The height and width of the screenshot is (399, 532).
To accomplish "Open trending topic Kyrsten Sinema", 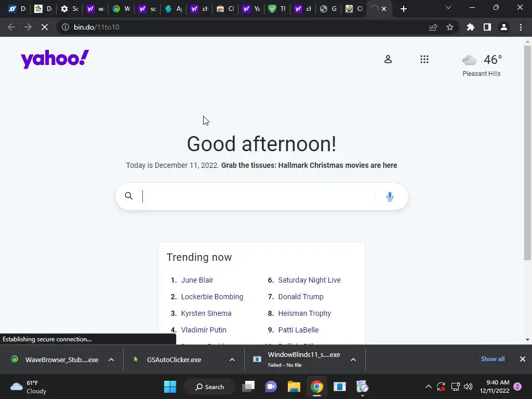I will pyautogui.click(x=206, y=313).
